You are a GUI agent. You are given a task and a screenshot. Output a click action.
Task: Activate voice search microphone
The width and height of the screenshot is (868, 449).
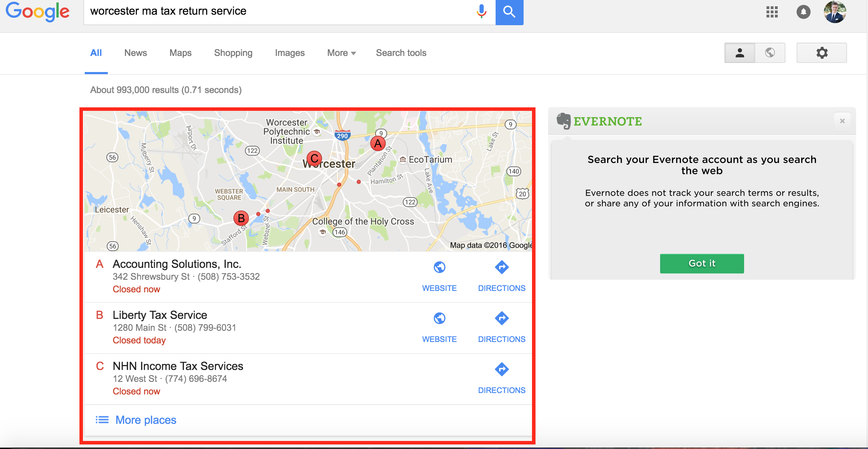click(x=482, y=12)
